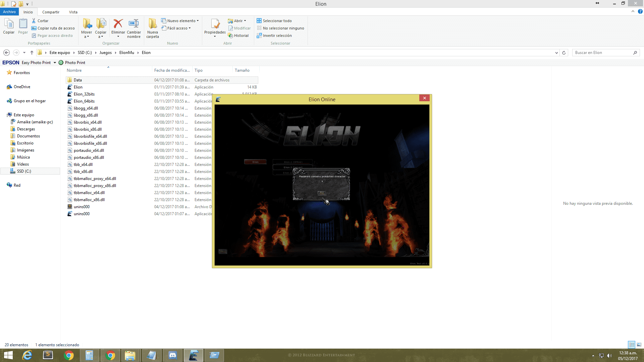Select Descargas in the navigation pane
The height and width of the screenshot is (362, 644).
point(26,129)
